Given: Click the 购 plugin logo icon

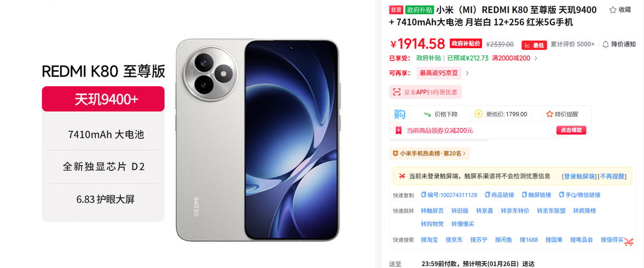Looking at the screenshot, I should 399,114.
